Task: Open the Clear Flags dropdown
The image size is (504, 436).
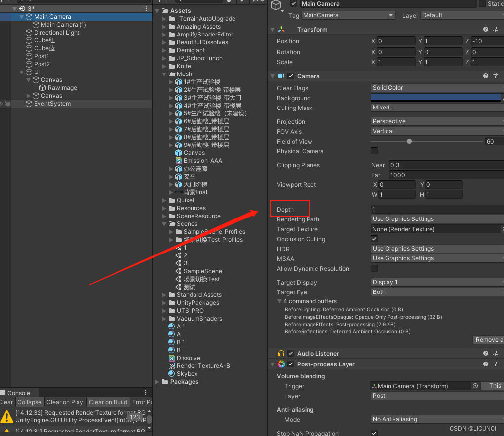Action: (436, 87)
